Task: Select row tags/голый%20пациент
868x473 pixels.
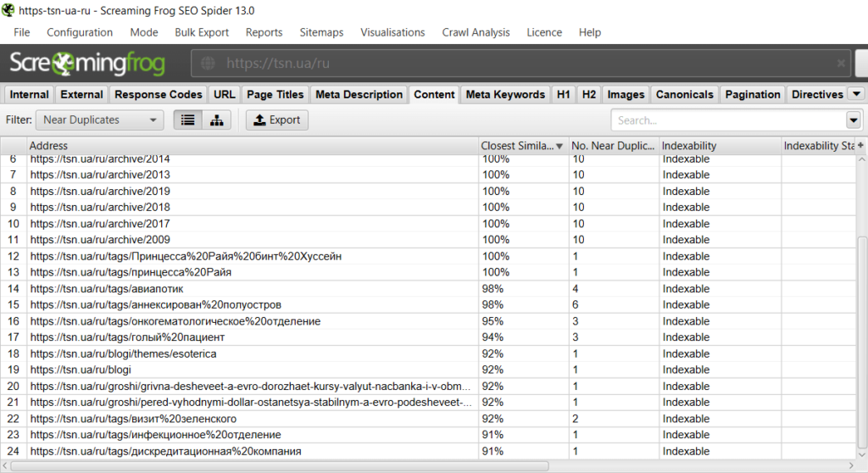Action: 428,337
